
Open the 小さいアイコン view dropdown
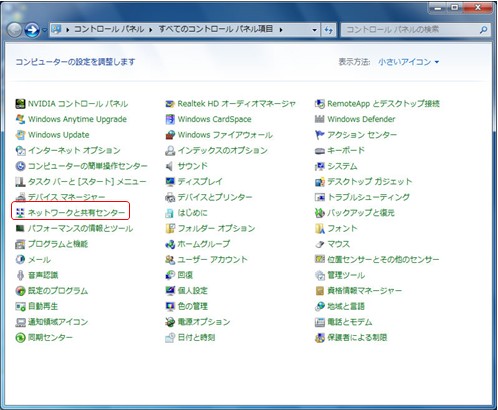click(409, 62)
